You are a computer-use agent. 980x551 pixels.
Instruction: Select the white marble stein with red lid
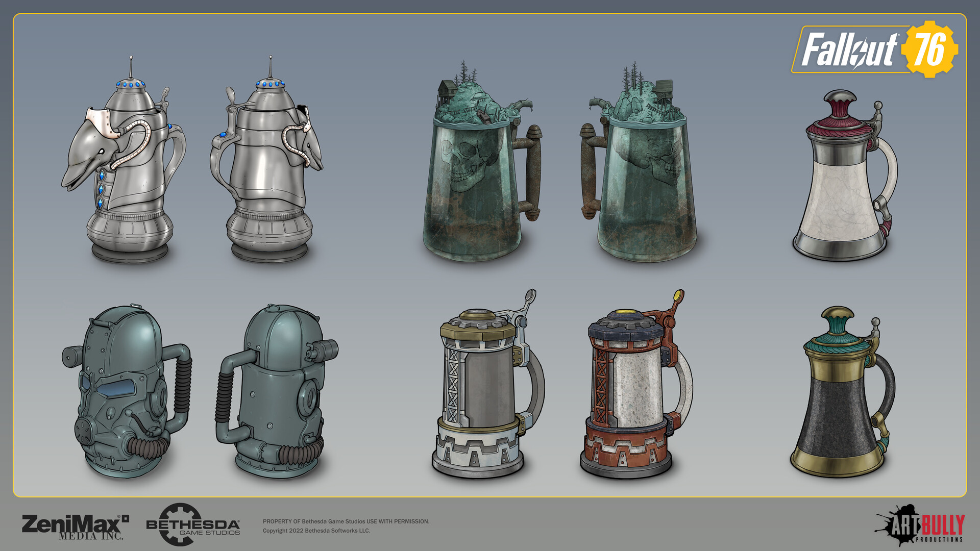(x=845, y=176)
